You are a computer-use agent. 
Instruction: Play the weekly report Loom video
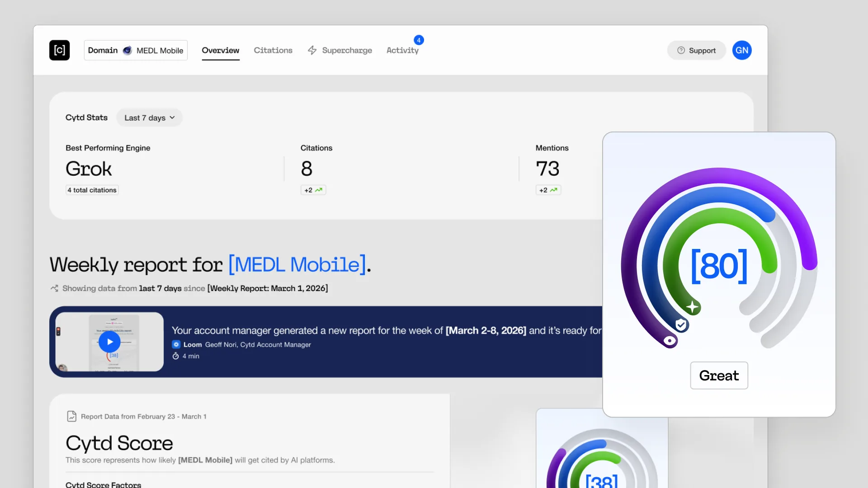click(x=109, y=342)
